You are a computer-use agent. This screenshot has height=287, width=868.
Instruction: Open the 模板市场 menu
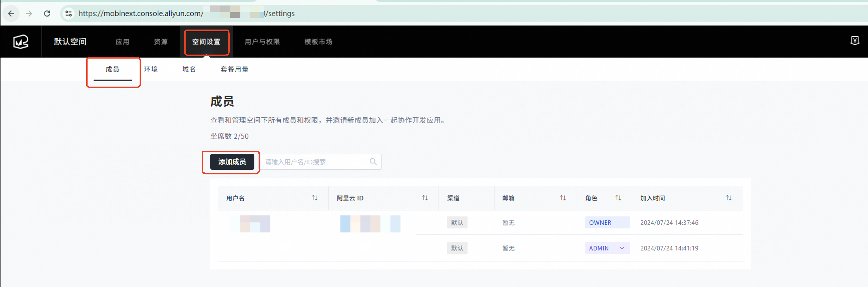pos(318,42)
